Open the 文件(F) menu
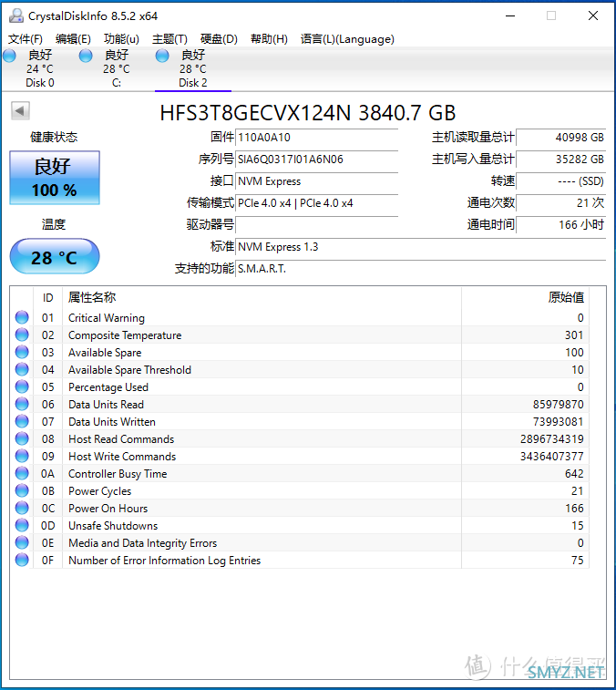The width and height of the screenshot is (616, 690). point(26,39)
